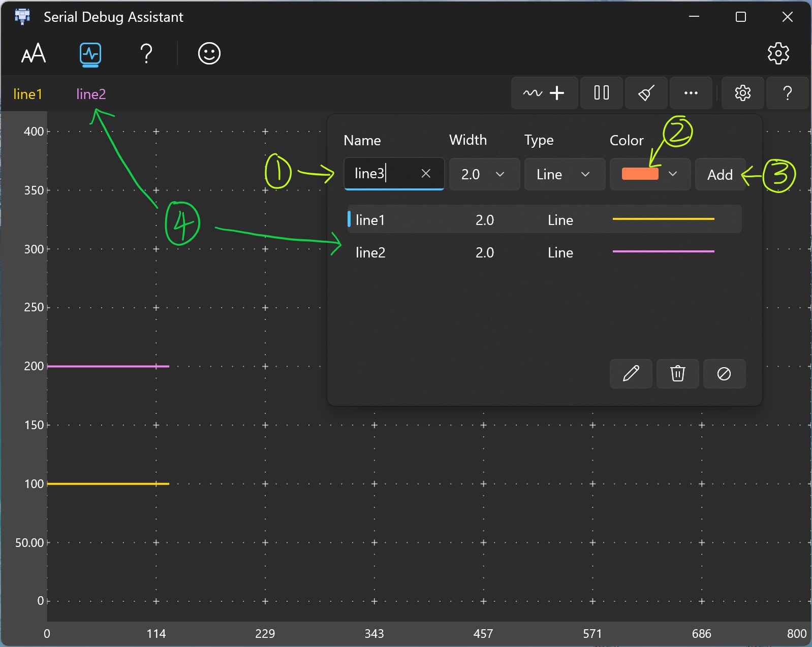Click the 50.00 y-axis label
812x647 pixels.
[x=29, y=542]
